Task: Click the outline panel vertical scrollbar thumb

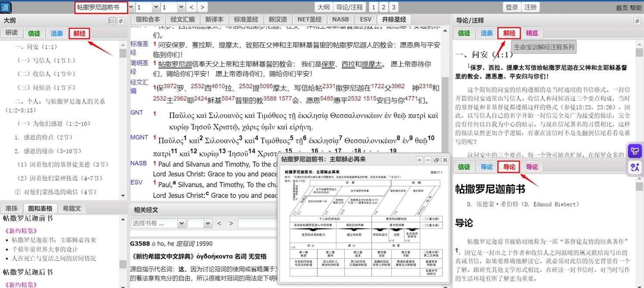Action: coord(123,53)
